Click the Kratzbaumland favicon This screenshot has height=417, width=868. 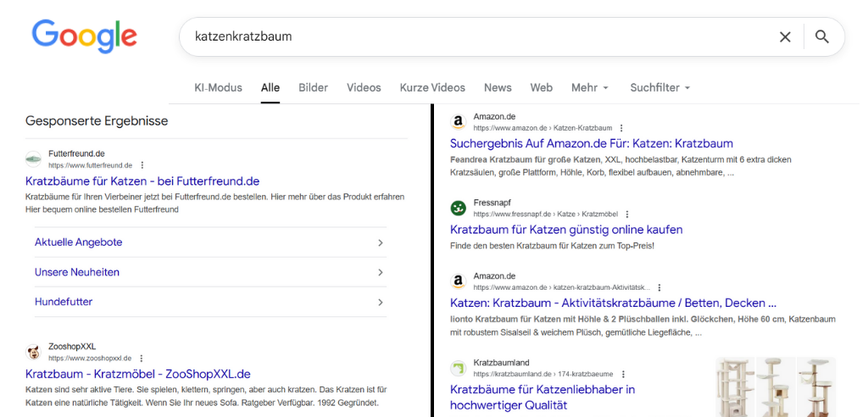[x=458, y=368]
